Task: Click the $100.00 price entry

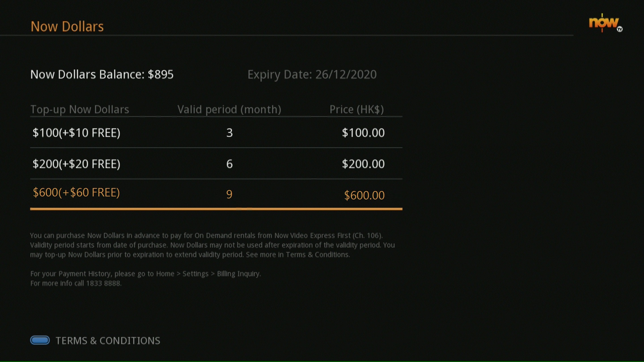Action: click(363, 133)
